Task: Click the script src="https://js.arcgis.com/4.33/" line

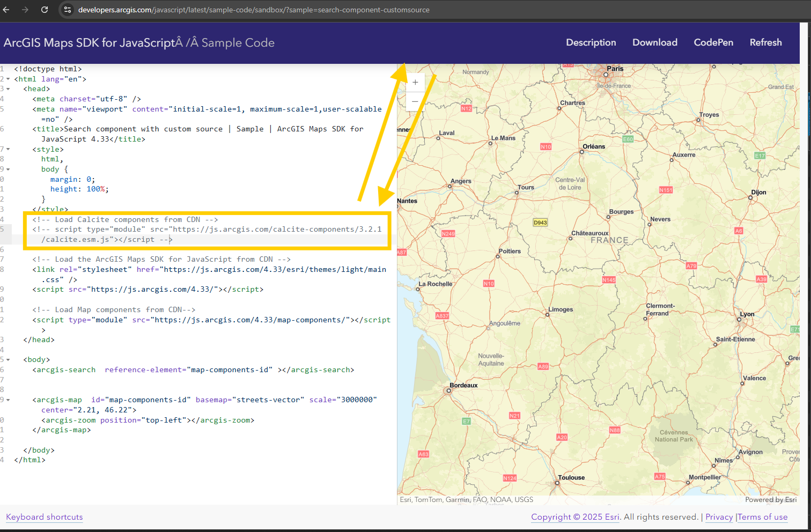Action: click(148, 290)
